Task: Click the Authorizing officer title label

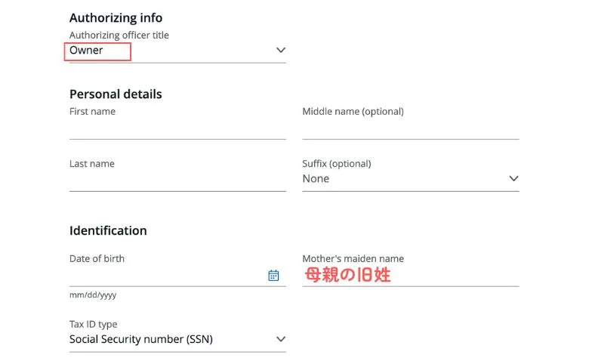Action: tap(119, 35)
